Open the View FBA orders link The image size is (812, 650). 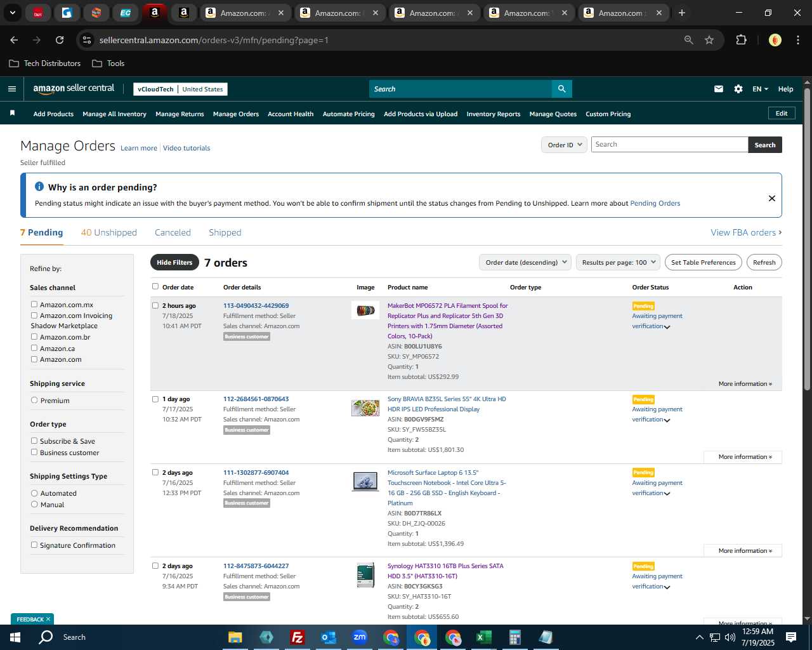coord(746,232)
